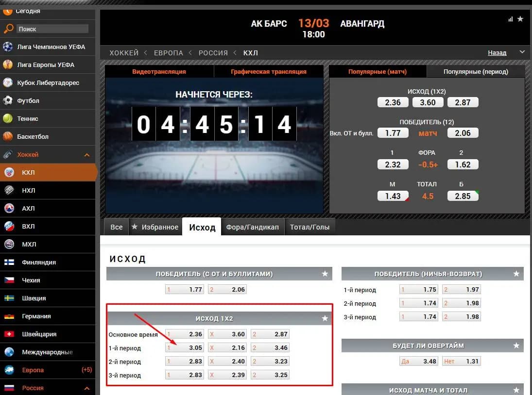Click РОССИЯ in the breadcrumb
The image size is (532, 395).
coord(213,53)
